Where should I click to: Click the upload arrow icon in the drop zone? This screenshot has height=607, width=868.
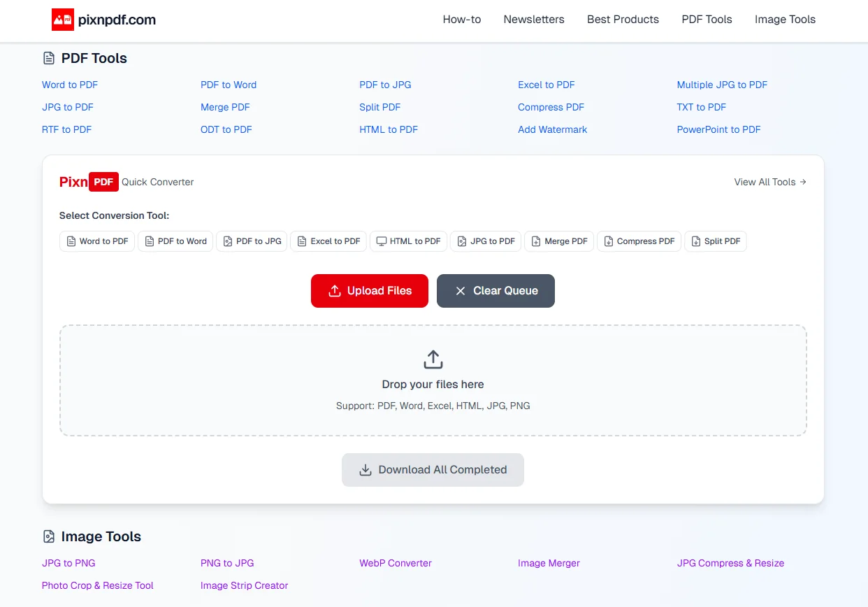point(433,358)
